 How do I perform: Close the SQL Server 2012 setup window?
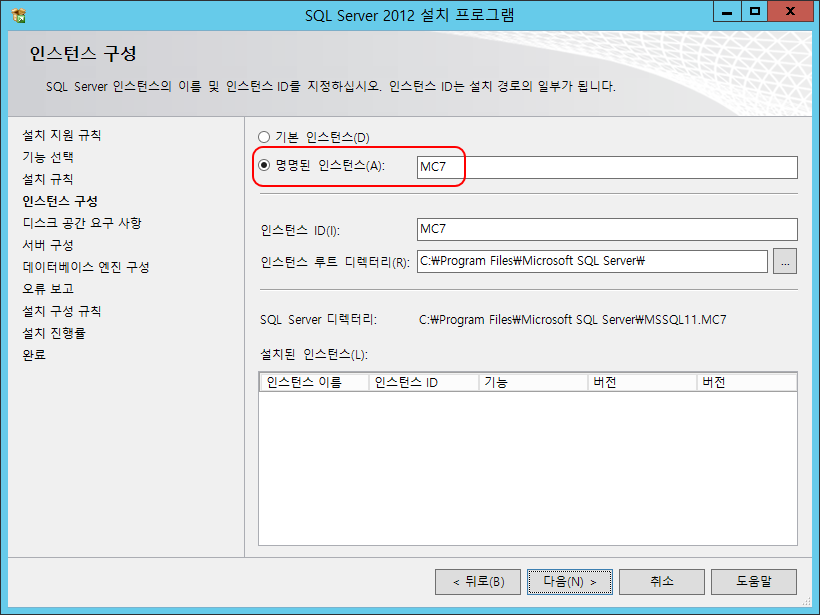pyautogui.click(x=790, y=12)
